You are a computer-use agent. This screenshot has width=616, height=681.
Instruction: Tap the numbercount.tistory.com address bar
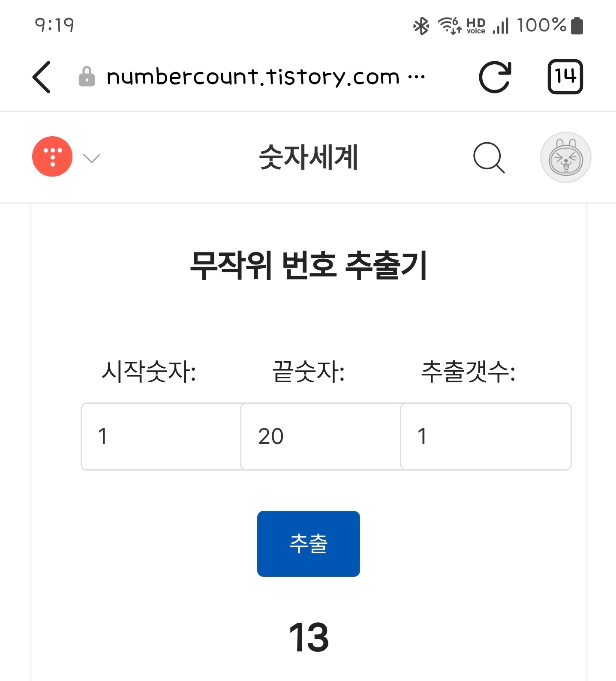point(253,77)
